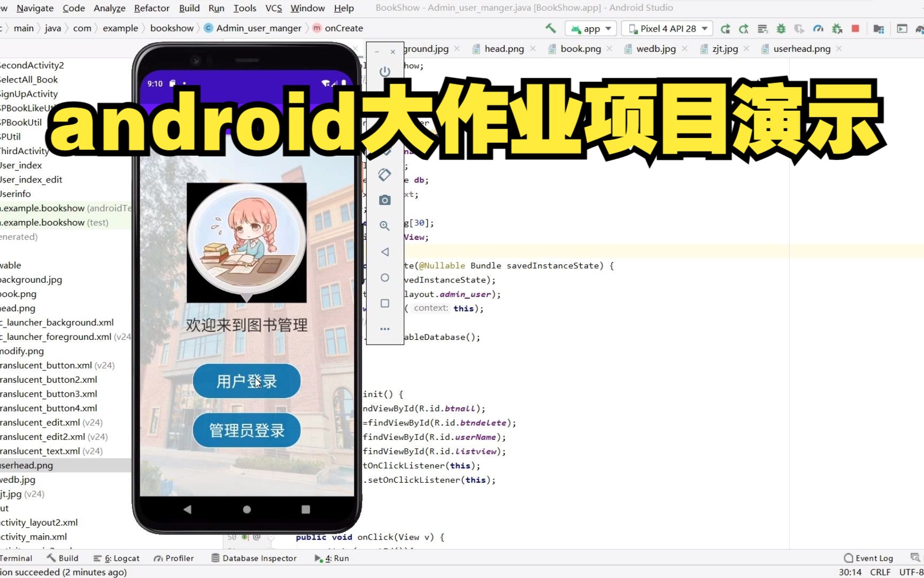Open the Terminal tool window
The width and height of the screenshot is (924, 578).
16,558
